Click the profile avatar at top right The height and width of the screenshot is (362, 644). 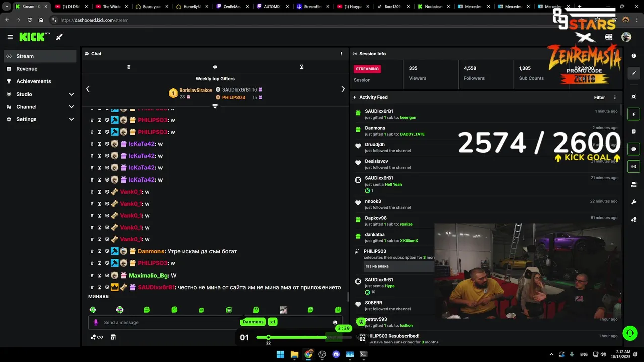pyautogui.click(x=626, y=37)
